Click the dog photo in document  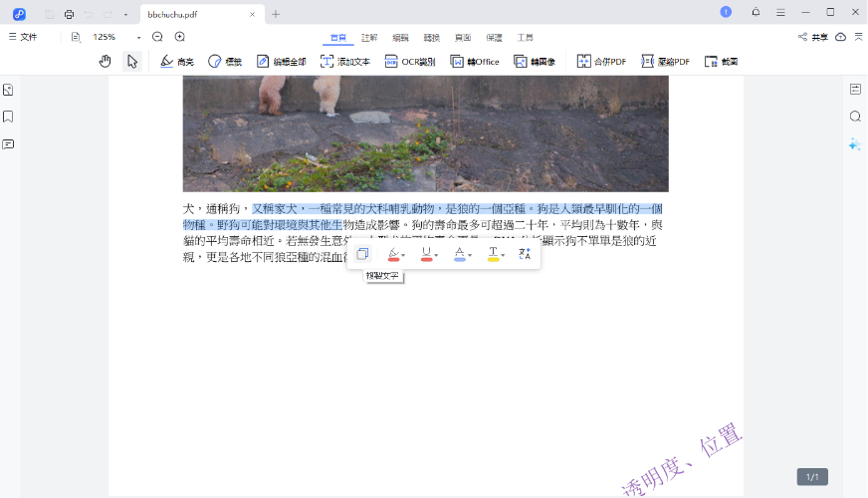coord(426,133)
